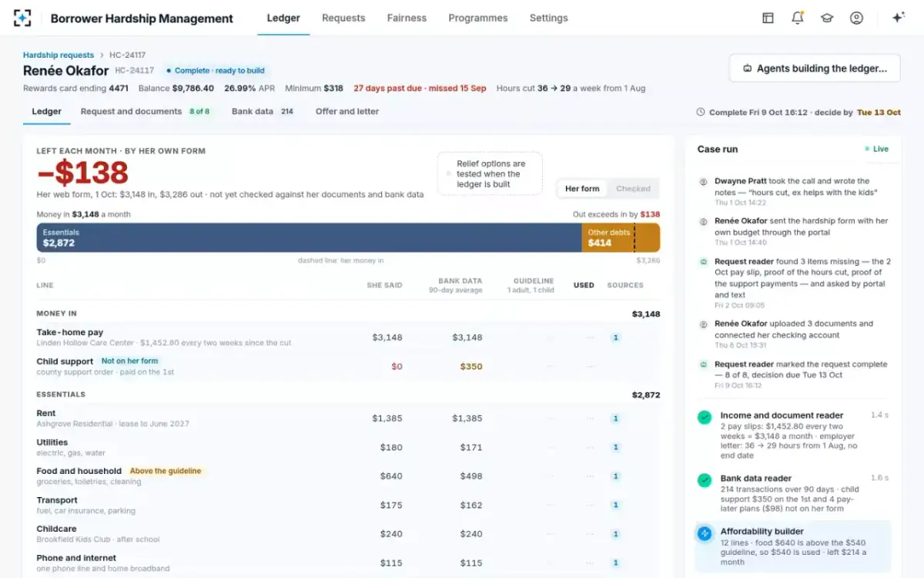Click the clock icon beside Complete Fri 9 Oct
924x578 pixels.
[700, 113]
